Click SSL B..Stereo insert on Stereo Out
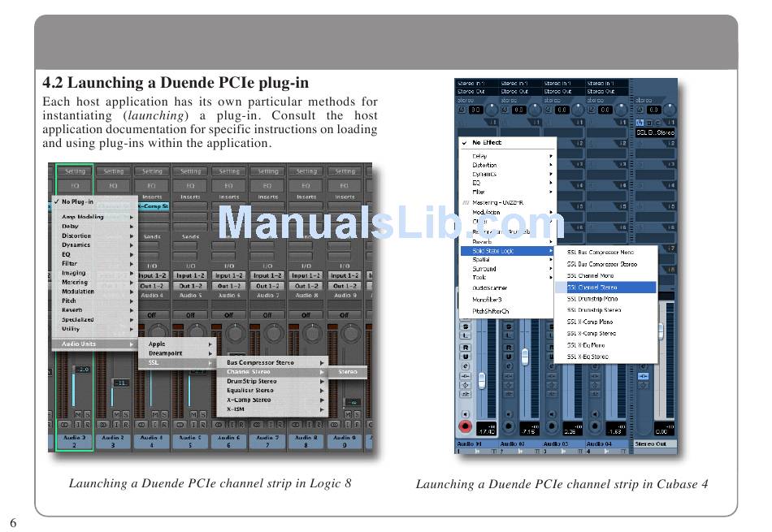772x532 pixels. coord(655,133)
